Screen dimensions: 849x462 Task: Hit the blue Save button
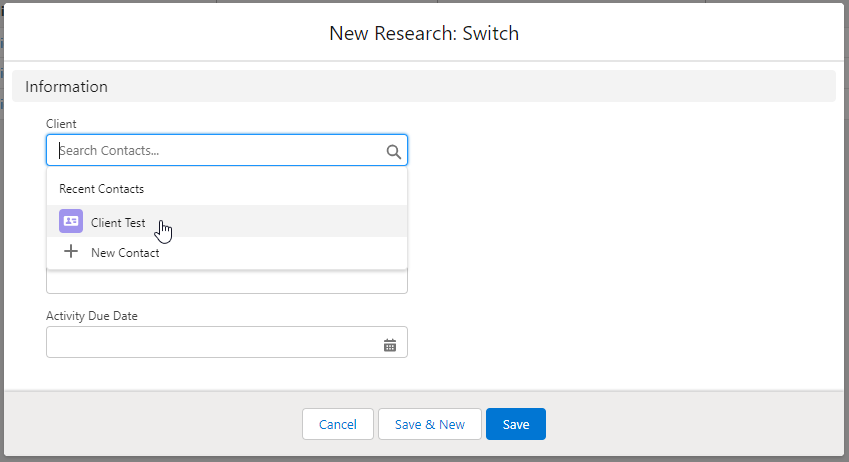[516, 424]
